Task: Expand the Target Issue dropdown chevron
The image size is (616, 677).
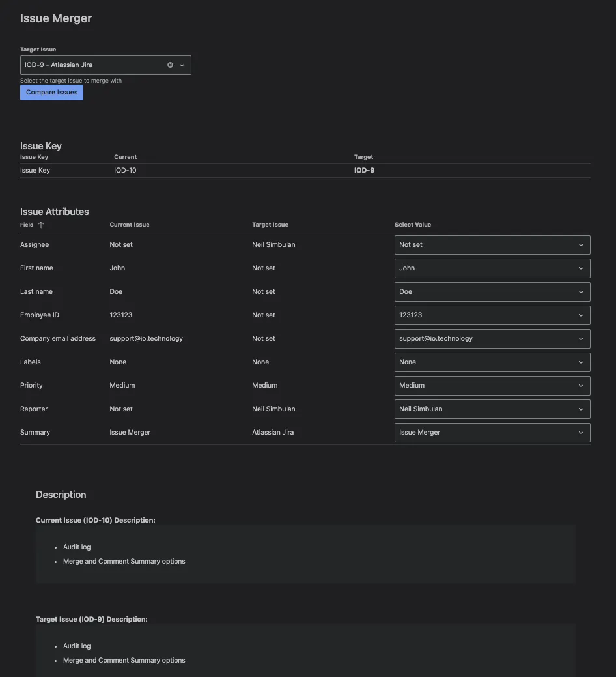Action: [182, 65]
